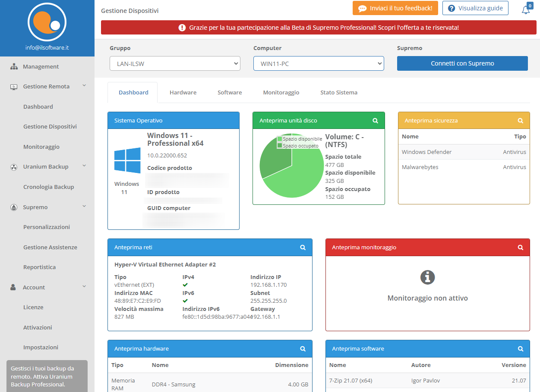Click Inviaci il tuo feedback button
This screenshot has height=392, width=540.
click(395, 8)
